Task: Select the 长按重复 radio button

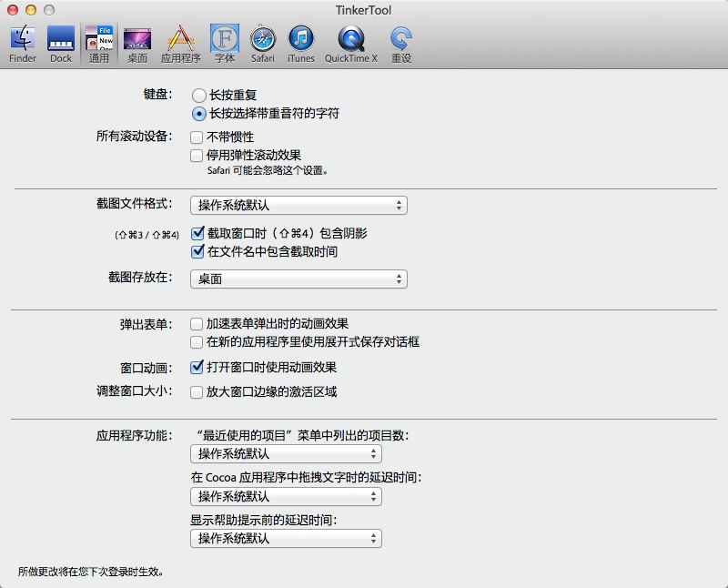Action: coord(198,96)
